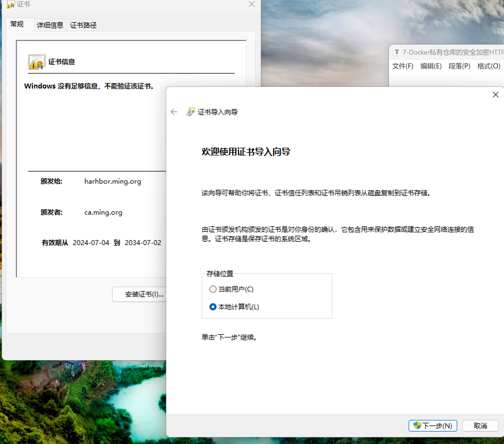
Task: Cancel the wizard with 取消 button
Action: (x=480, y=425)
